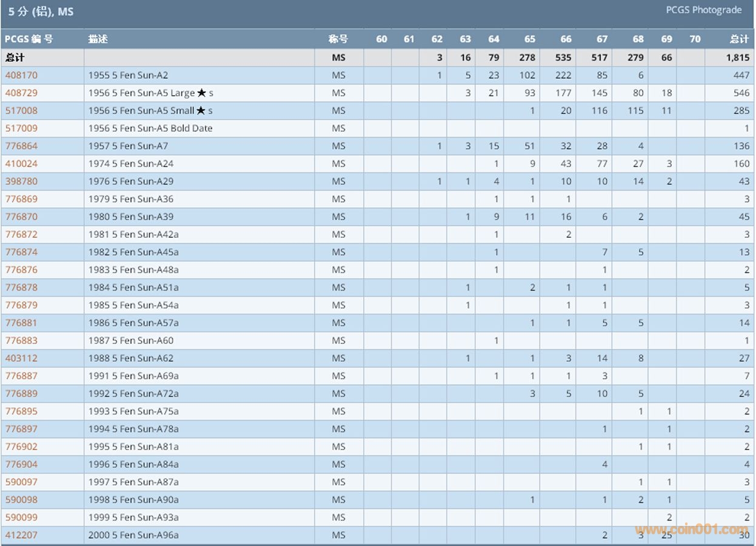Open PCGS number 776870 for 1980
This screenshot has height=546, width=756.
pyautogui.click(x=21, y=217)
